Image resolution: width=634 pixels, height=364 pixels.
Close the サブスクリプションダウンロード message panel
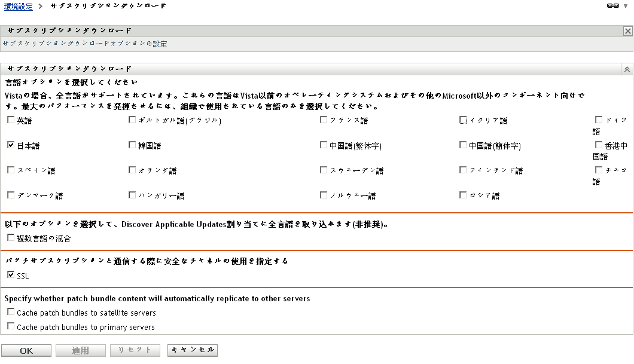627,30
